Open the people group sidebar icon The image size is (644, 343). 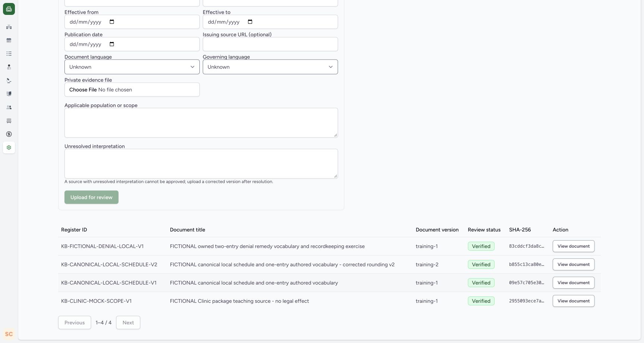(x=9, y=107)
